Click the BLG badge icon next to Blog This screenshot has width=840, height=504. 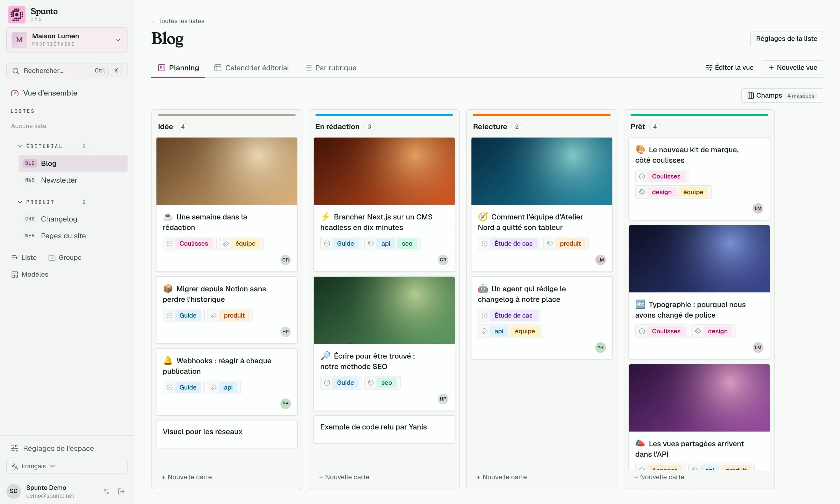coord(30,163)
